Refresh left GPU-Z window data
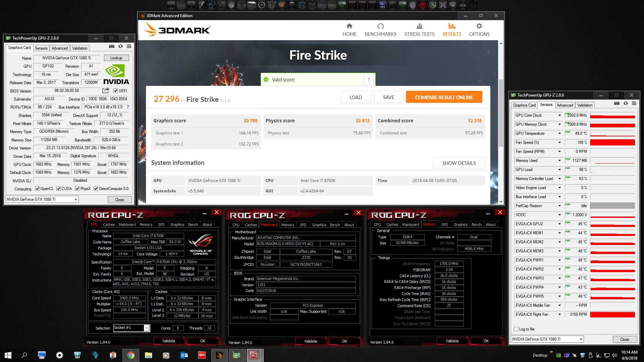644x362 pixels. click(120, 46)
